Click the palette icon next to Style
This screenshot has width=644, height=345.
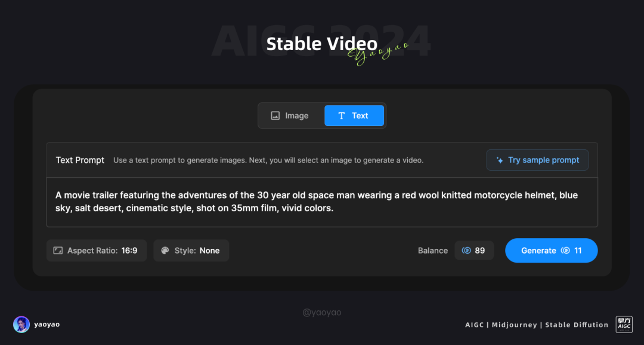click(165, 251)
